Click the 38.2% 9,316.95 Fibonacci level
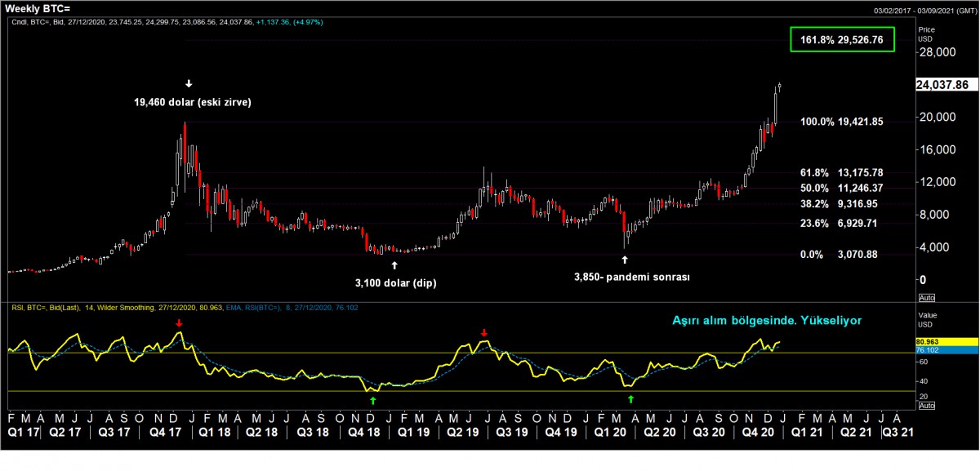This screenshot has width=980, height=471. point(841,204)
